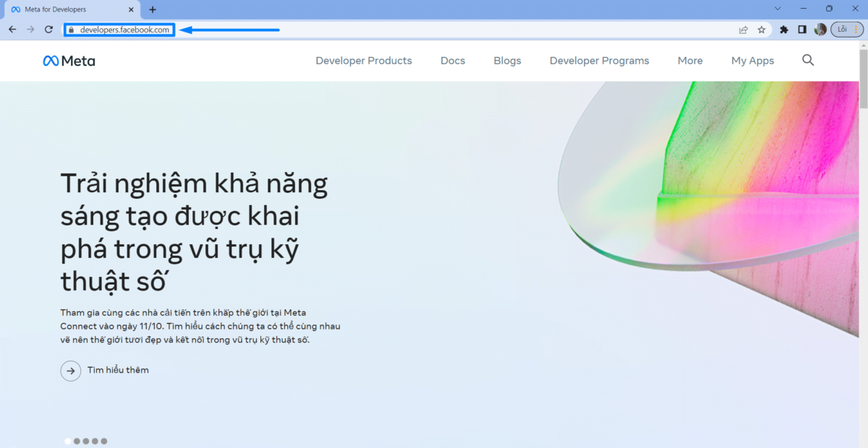Select the first carousel dot
868x448 pixels.
[68, 441]
